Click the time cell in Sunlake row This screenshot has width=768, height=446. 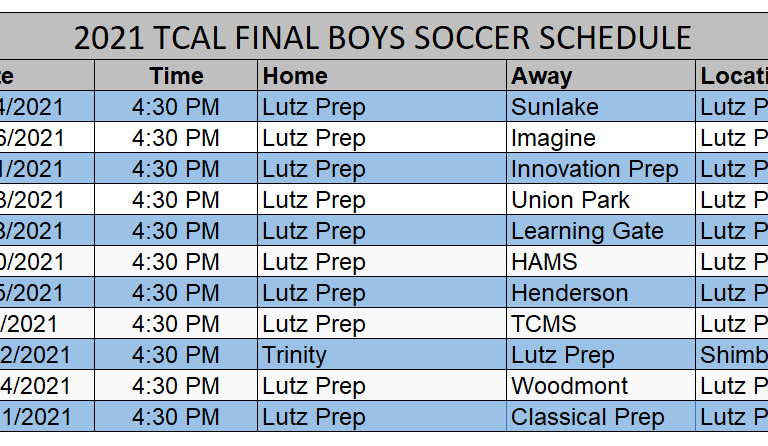[x=176, y=106]
